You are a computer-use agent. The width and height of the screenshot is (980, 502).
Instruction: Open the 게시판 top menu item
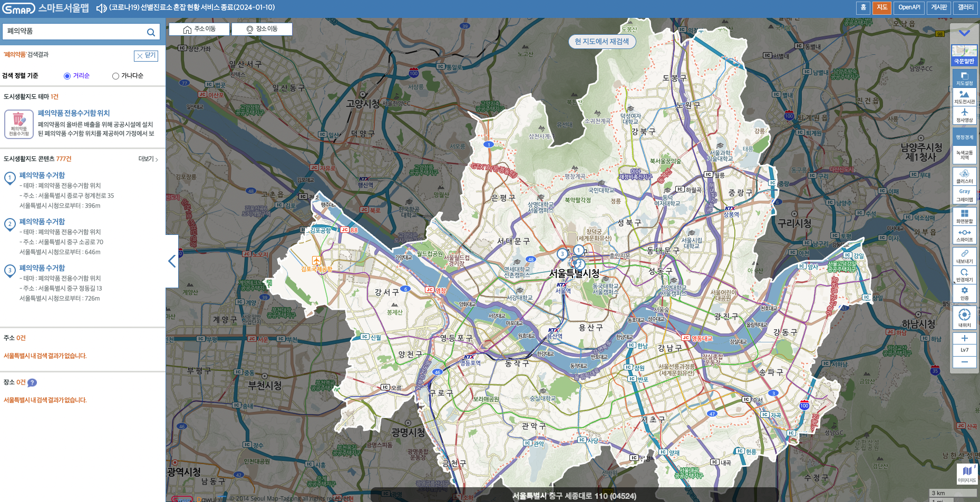(x=939, y=7)
